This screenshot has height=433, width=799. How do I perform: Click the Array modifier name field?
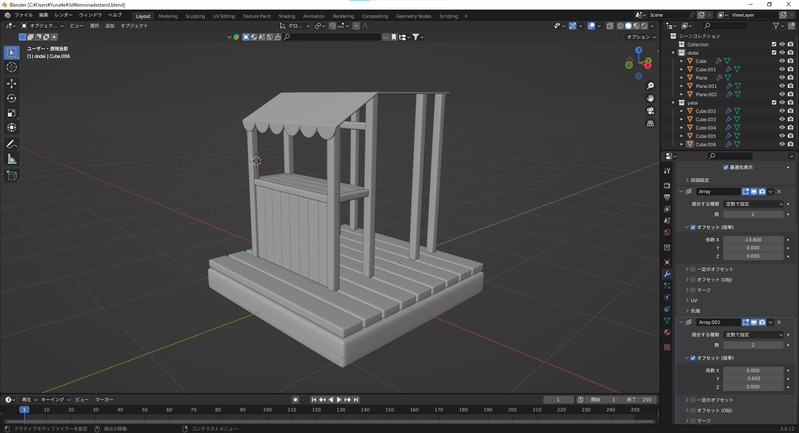tap(718, 190)
